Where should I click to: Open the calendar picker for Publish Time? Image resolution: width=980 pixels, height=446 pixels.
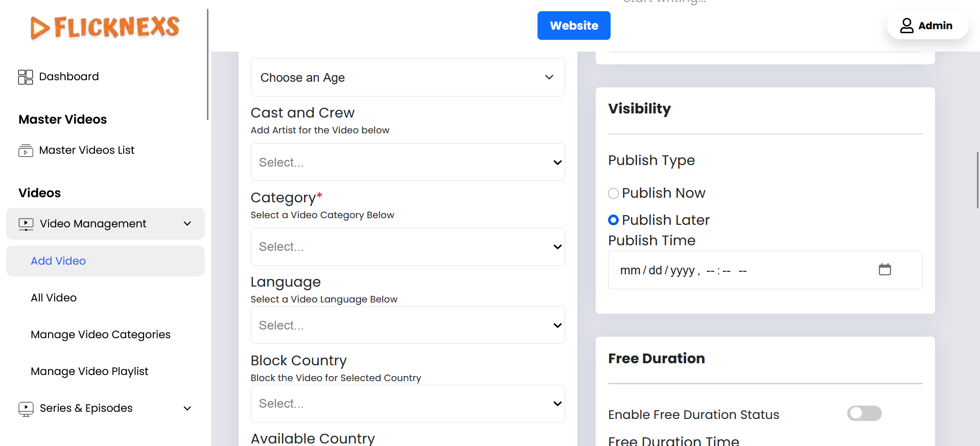[884, 270]
